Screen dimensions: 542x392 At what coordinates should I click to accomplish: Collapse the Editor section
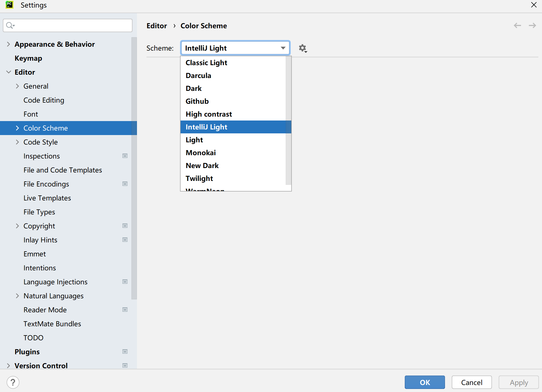click(x=8, y=72)
